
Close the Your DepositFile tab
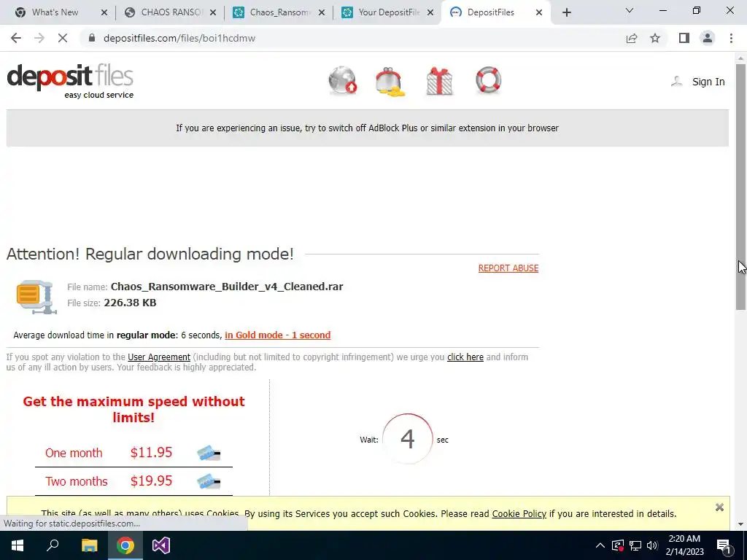[x=430, y=13]
